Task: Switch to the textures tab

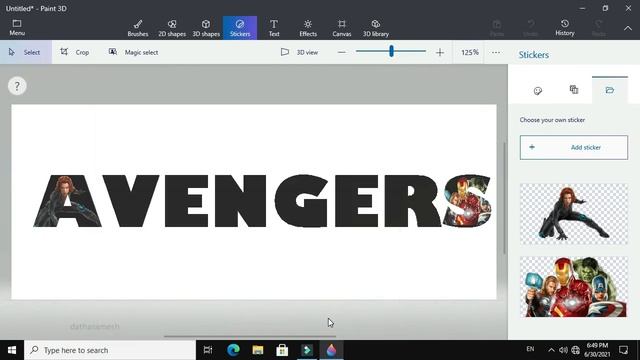Action: 574,90
